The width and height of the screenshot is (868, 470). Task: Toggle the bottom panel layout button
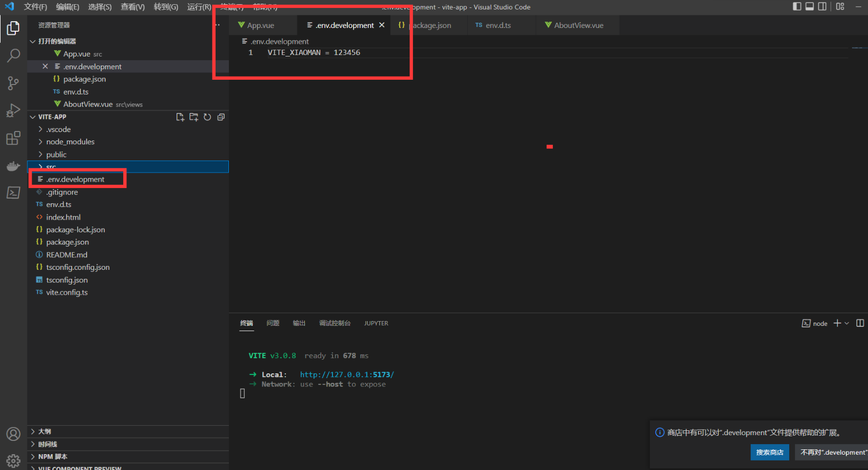[809, 6]
